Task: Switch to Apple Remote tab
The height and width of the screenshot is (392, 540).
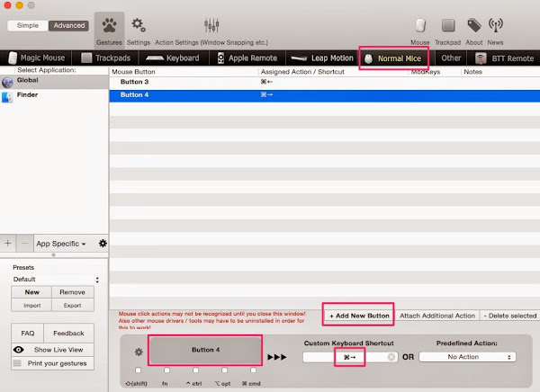Action: (247, 58)
